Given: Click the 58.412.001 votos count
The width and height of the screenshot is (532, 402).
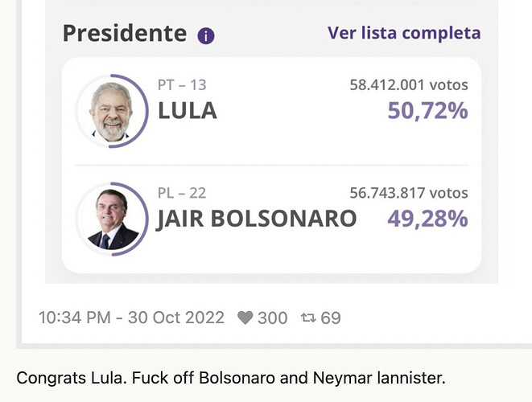Looking at the screenshot, I should tap(409, 84).
